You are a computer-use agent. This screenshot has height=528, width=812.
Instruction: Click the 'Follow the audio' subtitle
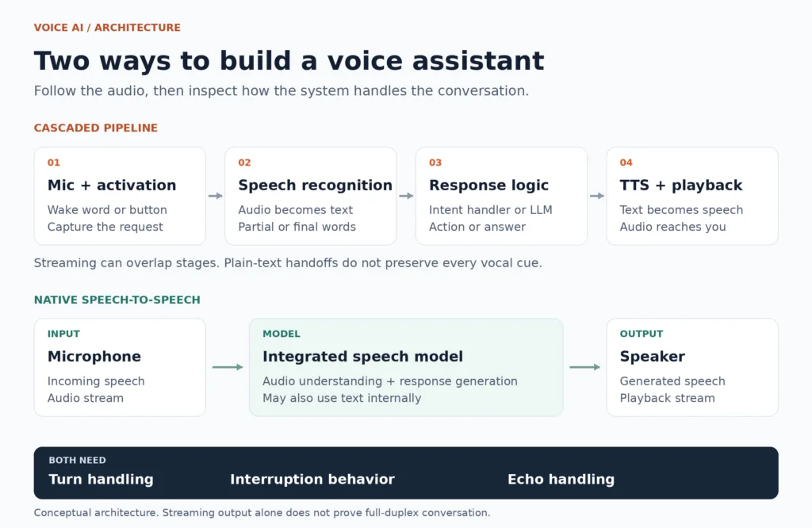click(x=282, y=91)
